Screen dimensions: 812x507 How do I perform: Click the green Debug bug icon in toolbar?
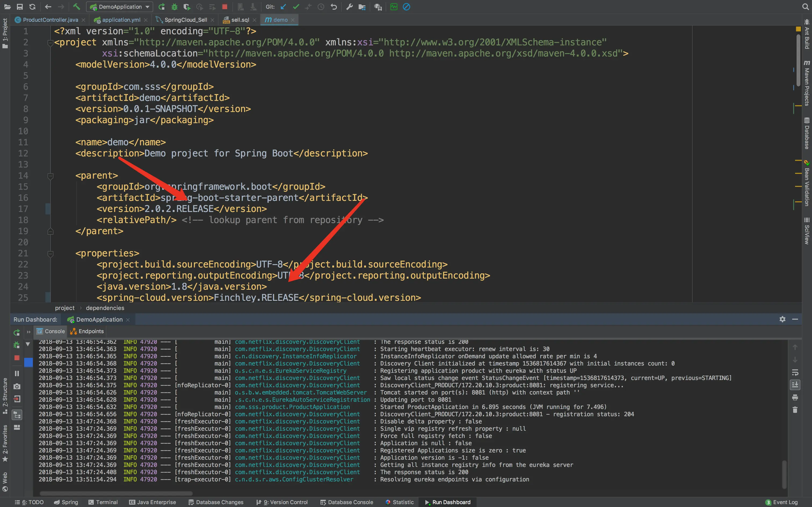coord(174,7)
